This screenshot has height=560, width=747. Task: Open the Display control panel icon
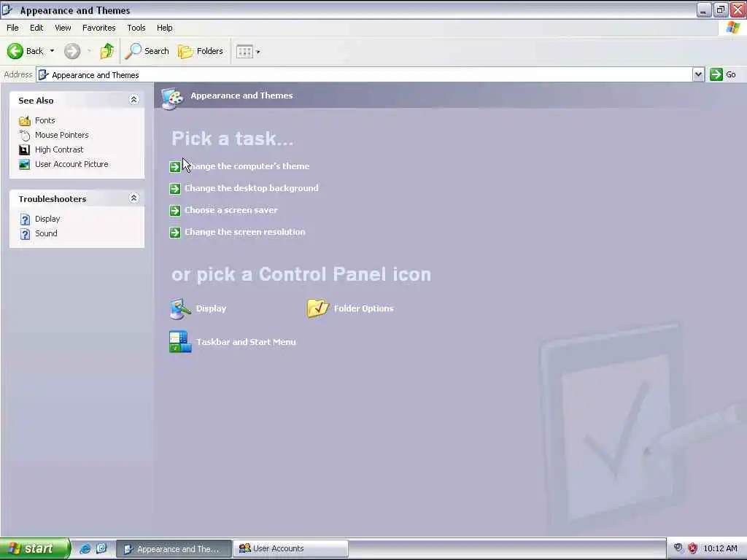[x=180, y=308]
